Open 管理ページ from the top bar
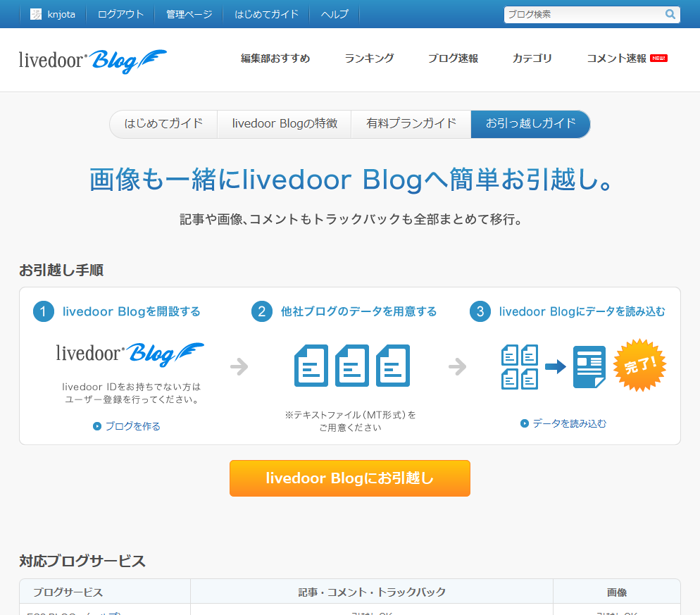This screenshot has width=700, height=615. click(x=189, y=14)
